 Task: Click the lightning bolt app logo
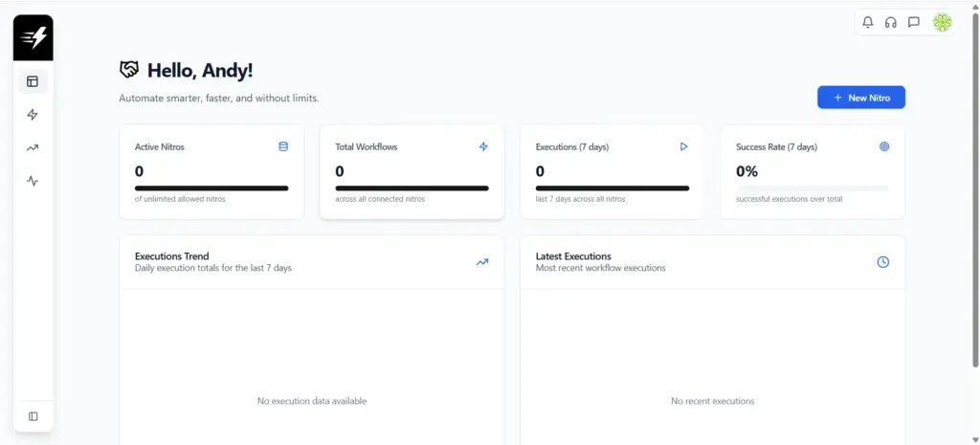pyautogui.click(x=33, y=38)
